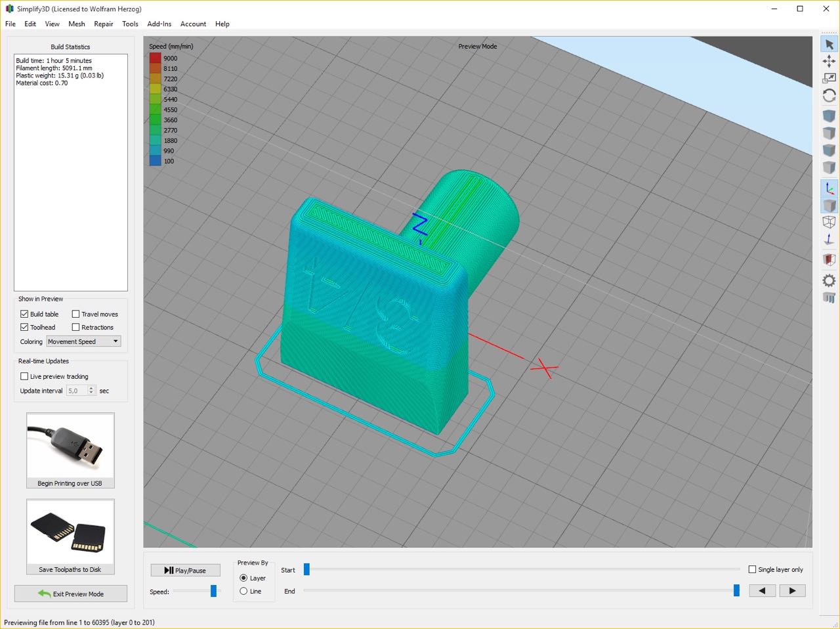Enable Travel moves in preview

coord(75,314)
